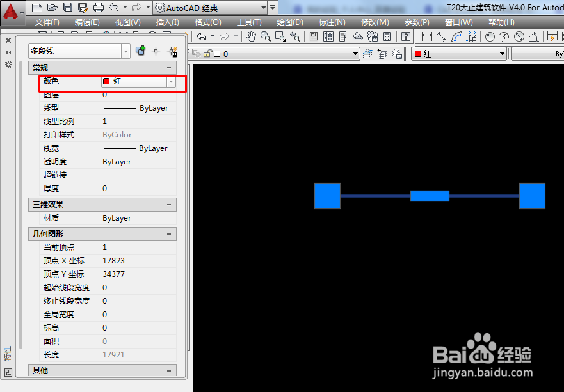Click the Quick Select icon
The image size is (564, 392).
pos(173,51)
